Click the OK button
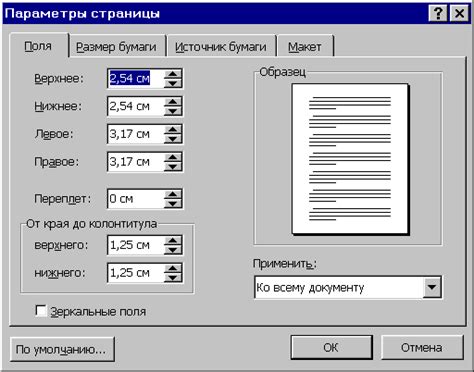 click(331, 347)
